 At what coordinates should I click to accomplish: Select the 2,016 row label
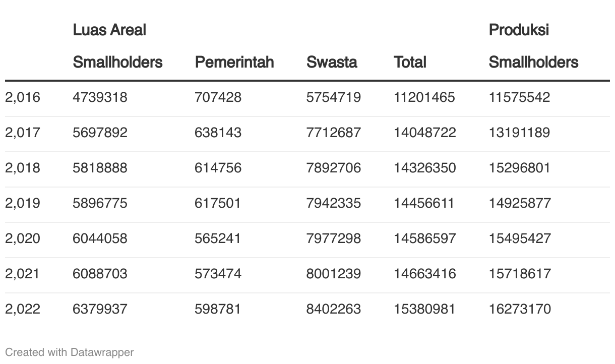[x=23, y=97]
